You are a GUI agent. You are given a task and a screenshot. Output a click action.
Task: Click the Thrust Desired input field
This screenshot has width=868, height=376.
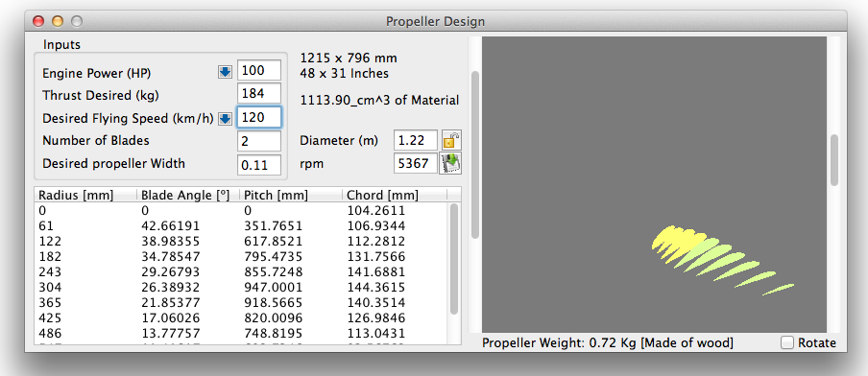[x=259, y=93]
